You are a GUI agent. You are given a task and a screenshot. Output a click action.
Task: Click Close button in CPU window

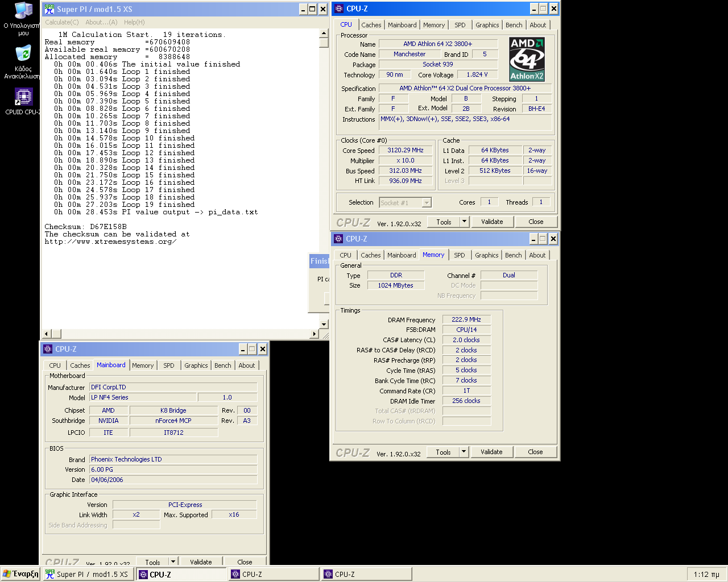[x=536, y=222]
